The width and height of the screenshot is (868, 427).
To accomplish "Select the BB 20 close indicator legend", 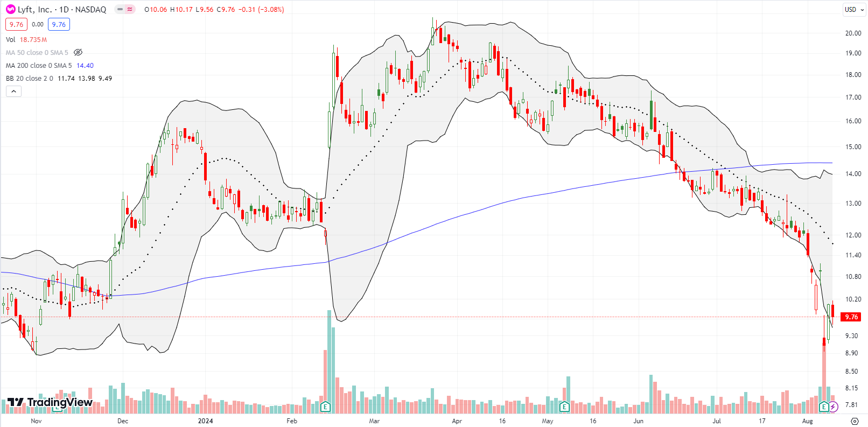I will point(30,78).
